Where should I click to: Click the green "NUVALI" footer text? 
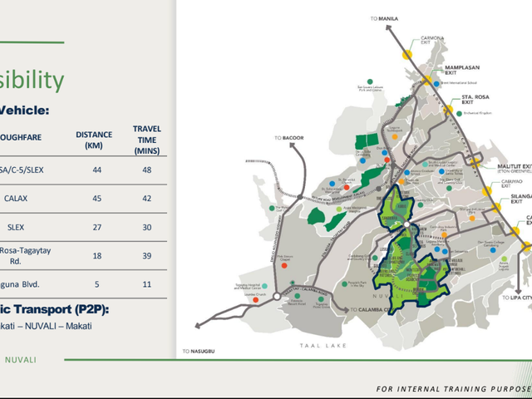click(x=21, y=360)
